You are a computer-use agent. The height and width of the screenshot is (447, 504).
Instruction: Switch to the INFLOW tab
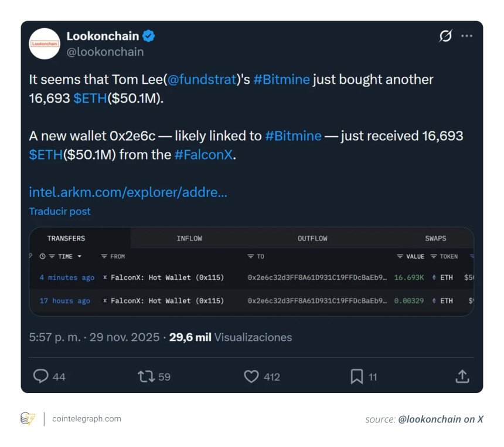tap(189, 238)
